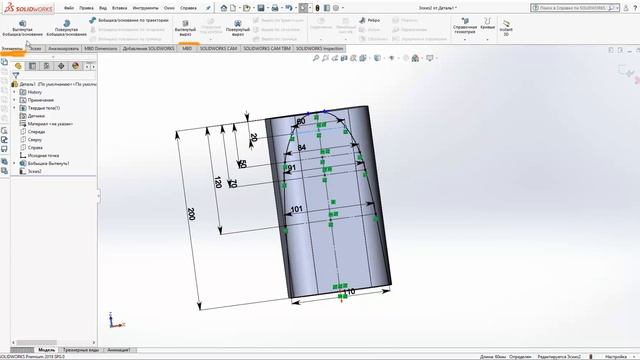Image resolution: width=640 pixels, height=360 pixels.
Task: Expand the Примечания tree node
Action: pyautogui.click(x=14, y=100)
